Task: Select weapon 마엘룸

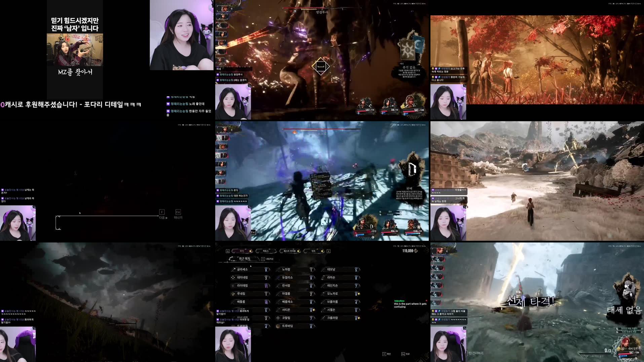Action: 295,294
